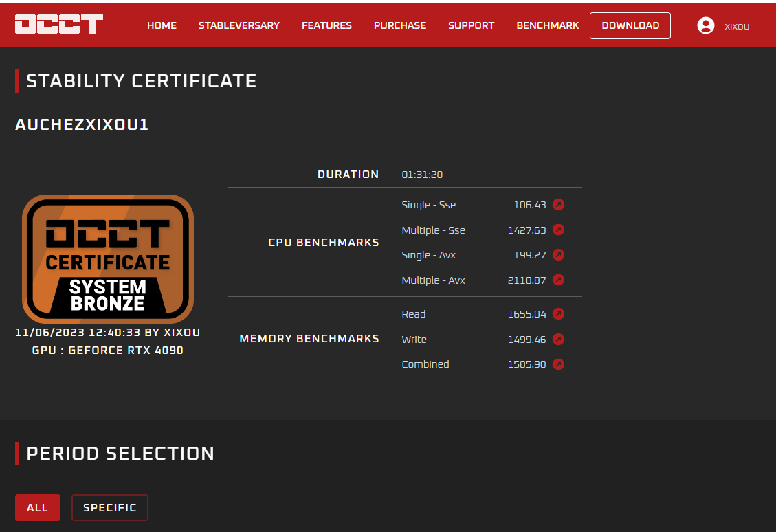776x532 pixels.
Task: Open the BENCHMARK menu item
Action: pyautogui.click(x=547, y=25)
